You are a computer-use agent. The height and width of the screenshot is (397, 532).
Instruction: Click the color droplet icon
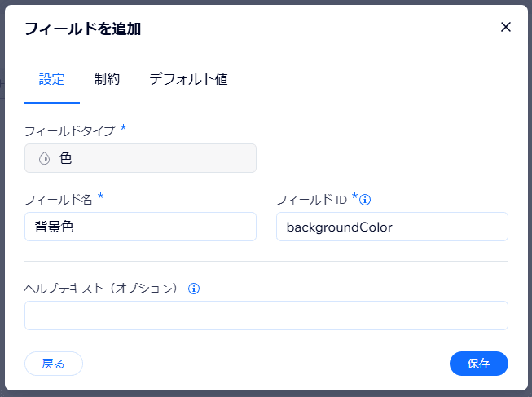45,159
